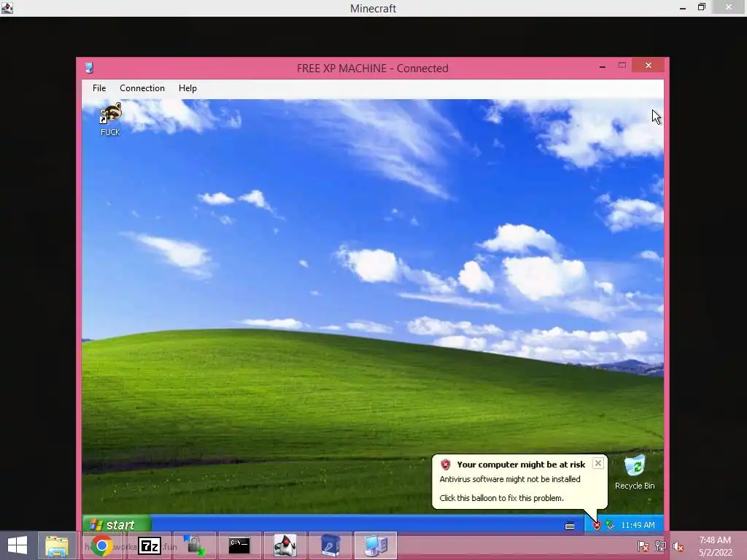Screen dimensions: 747x560
Task: Open the Windows Start button on host taskbar
Action: click(x=18, y=545)
